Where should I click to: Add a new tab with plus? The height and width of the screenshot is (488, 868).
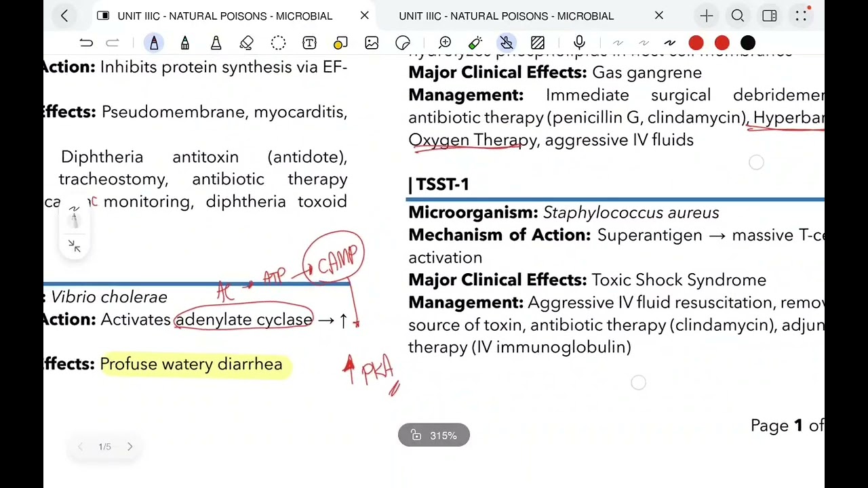707,16
